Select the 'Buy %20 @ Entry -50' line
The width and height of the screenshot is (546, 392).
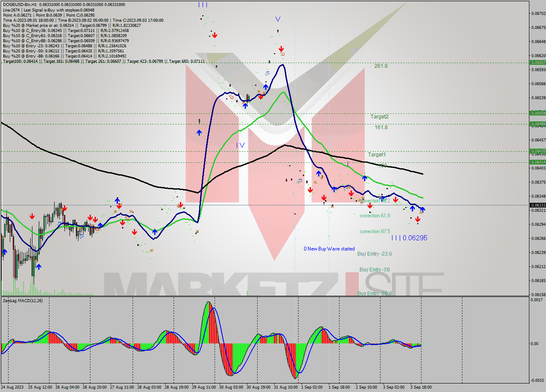tap(64, 51)
